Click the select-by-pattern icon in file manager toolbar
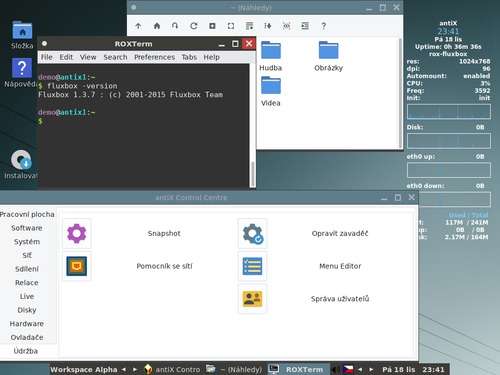The width and height of the screenshot is (500, 375). click(305, 26)
